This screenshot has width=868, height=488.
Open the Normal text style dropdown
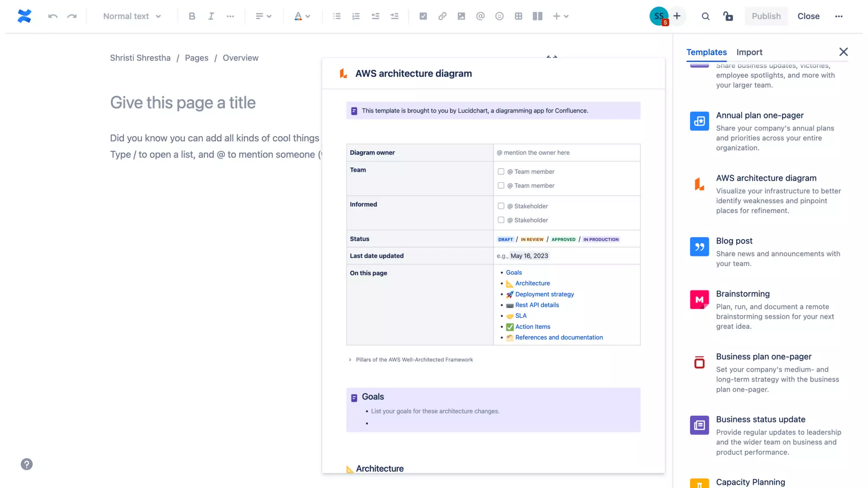132,16
